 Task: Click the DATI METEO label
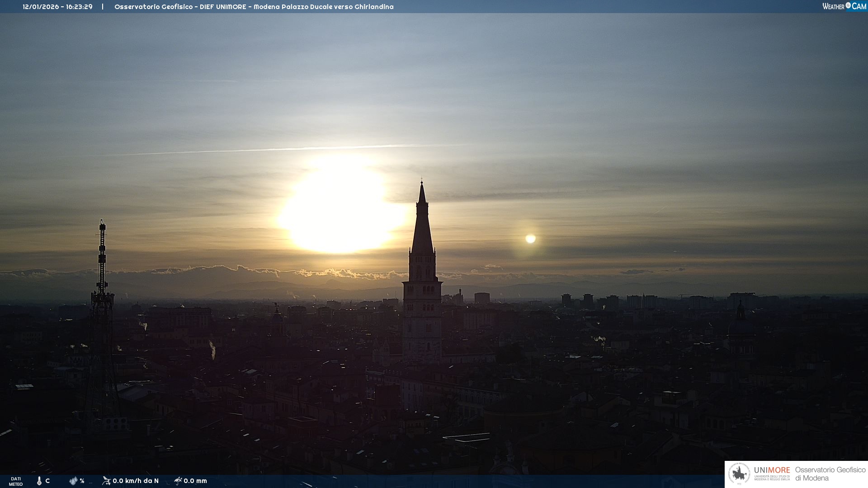[x=16, y=481]
